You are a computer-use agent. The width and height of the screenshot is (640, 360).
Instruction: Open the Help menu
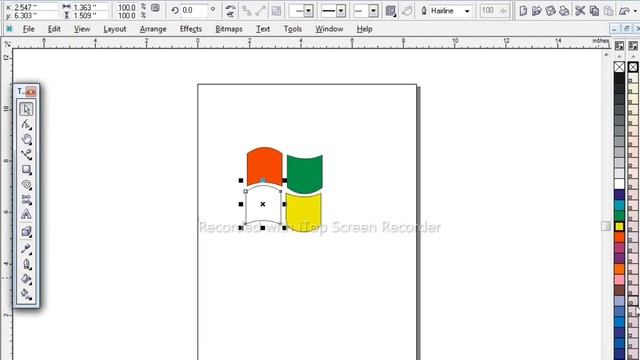364,29
